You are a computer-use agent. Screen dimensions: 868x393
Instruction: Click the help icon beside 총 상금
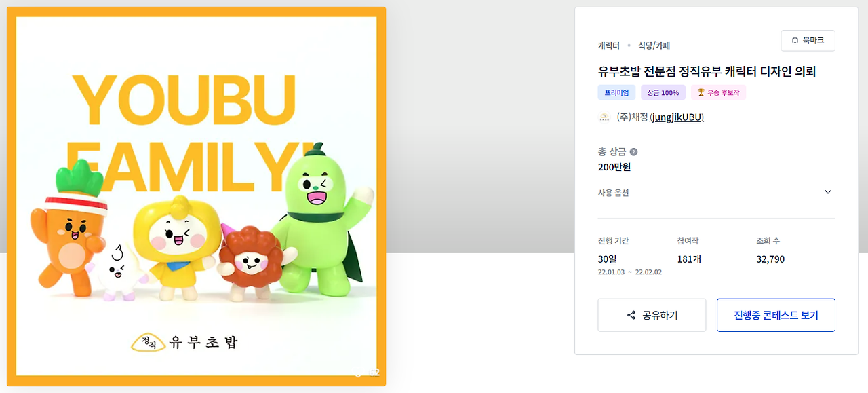(633, 152)
